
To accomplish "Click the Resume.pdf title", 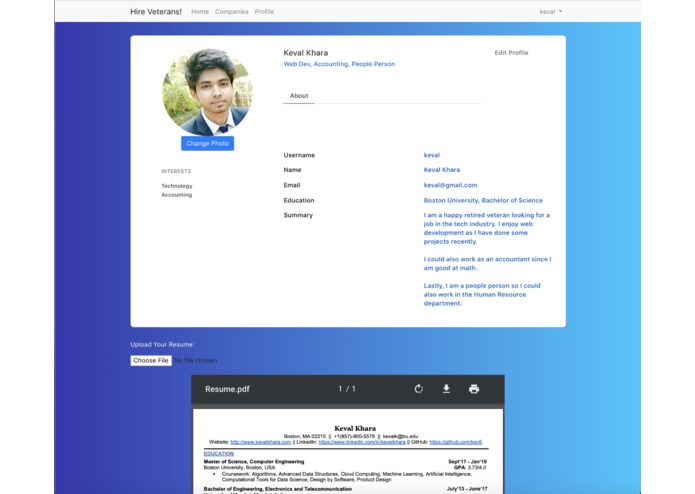I will (227, 389).
